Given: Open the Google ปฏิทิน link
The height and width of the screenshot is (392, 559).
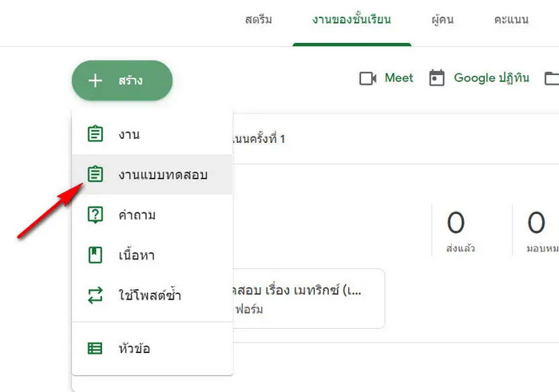Looking at the screenshot, I should pos(491,78).
